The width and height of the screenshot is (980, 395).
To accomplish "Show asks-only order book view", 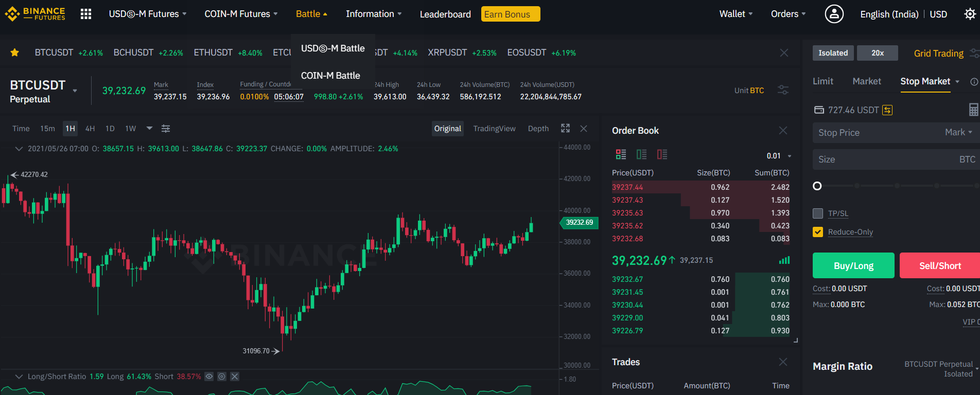I will 662,154.
